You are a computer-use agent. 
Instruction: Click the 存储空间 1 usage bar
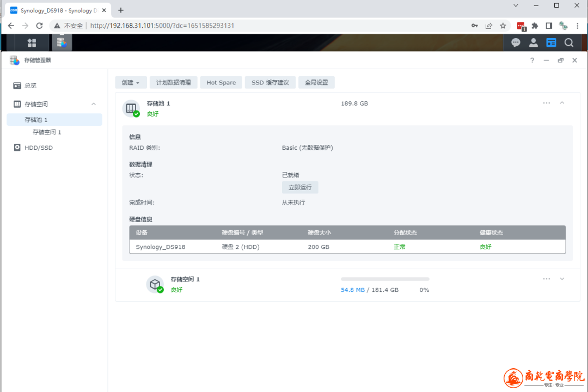tap(384, 279)
